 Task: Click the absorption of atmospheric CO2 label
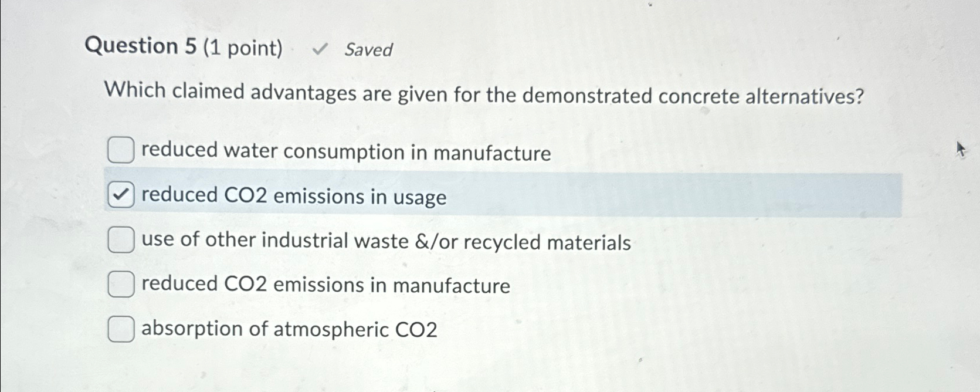pos(290,329)
